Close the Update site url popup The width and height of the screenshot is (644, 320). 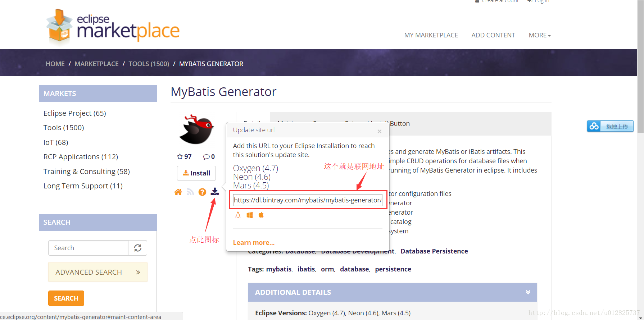380,131
